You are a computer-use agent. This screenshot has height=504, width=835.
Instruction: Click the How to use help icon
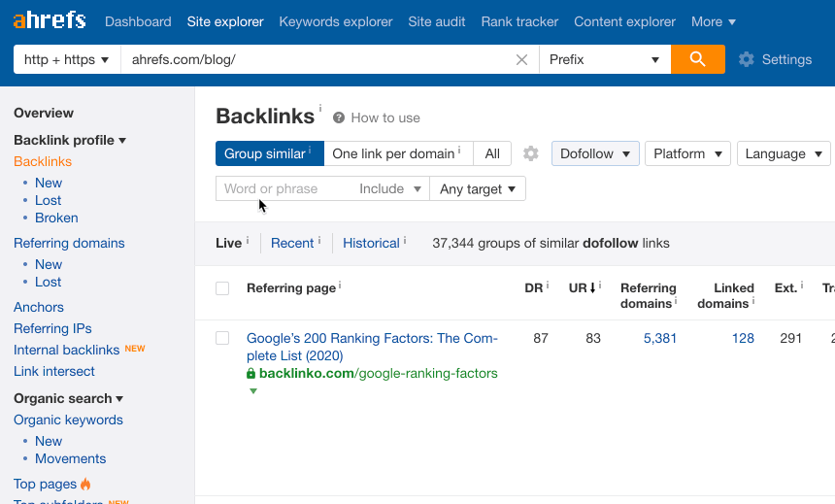coord(339,118)
